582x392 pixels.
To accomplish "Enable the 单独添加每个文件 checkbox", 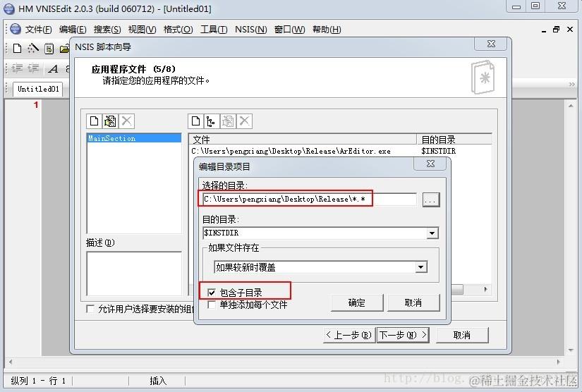I will 212,305.
